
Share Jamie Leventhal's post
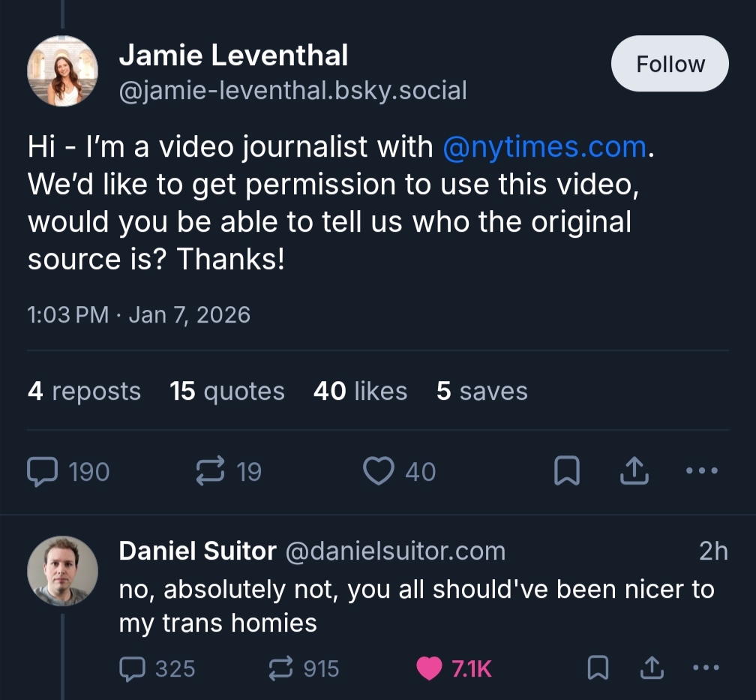634,471
